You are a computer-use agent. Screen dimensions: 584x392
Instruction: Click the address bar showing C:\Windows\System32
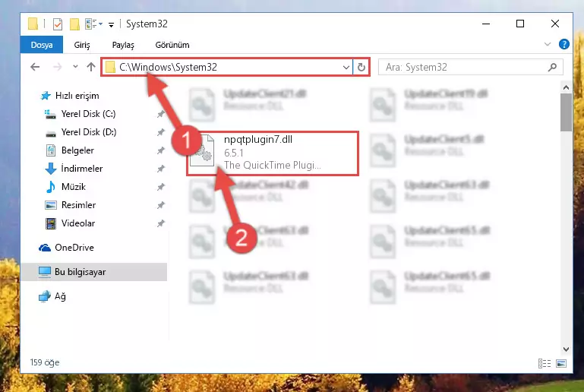coord(227,67)
